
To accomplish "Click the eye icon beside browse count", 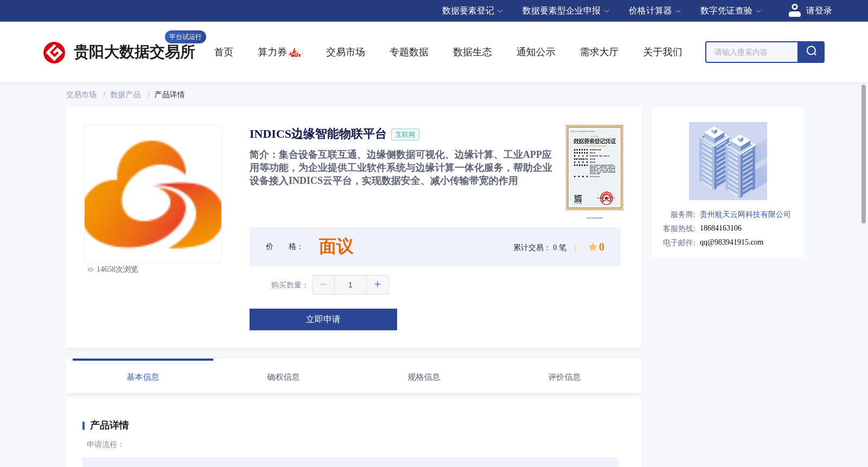I will 91,270.
